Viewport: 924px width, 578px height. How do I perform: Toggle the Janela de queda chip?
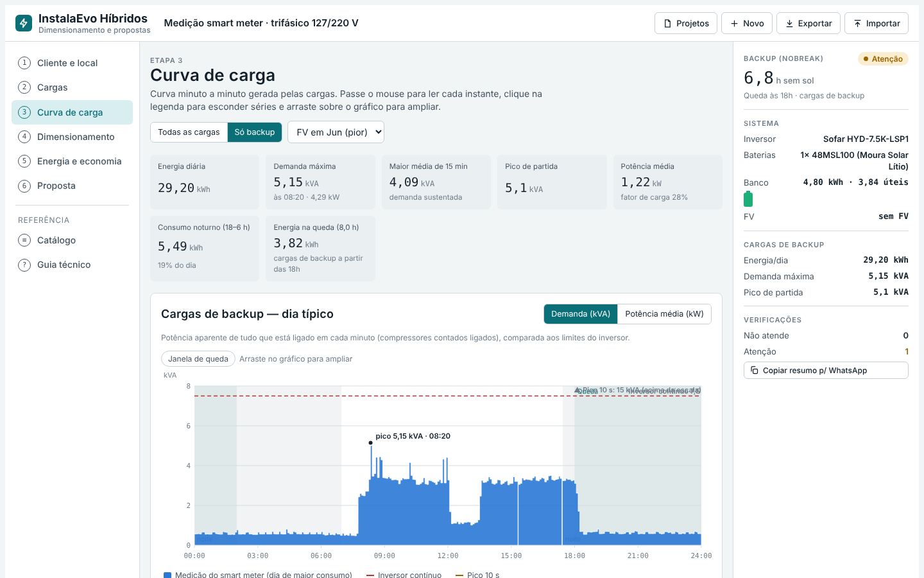pos(198,359)
